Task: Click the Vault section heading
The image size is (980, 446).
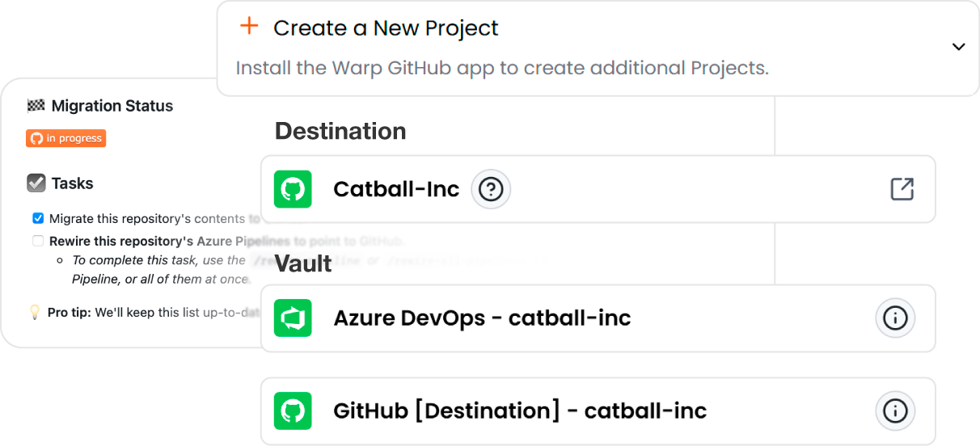Action: click(303, 263)
